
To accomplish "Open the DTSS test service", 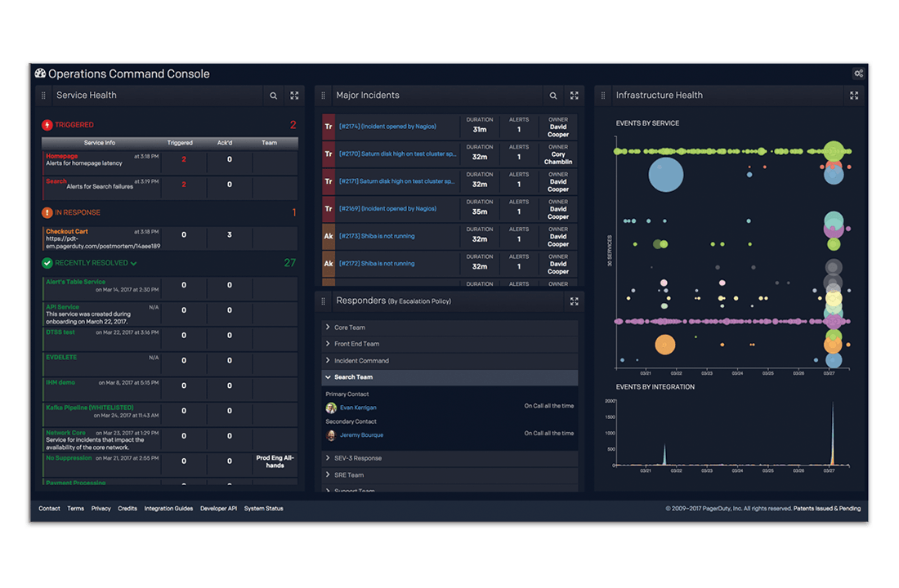I will pos(60,332).
